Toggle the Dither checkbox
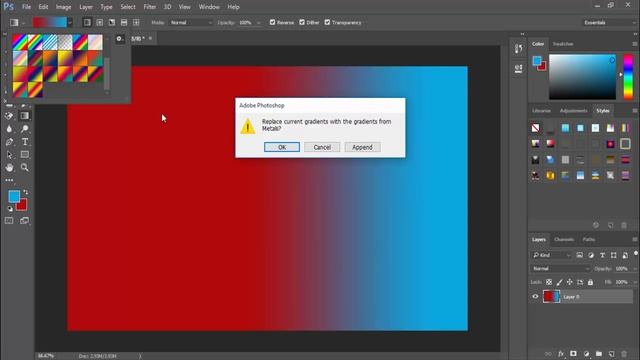 coord(302,22)
